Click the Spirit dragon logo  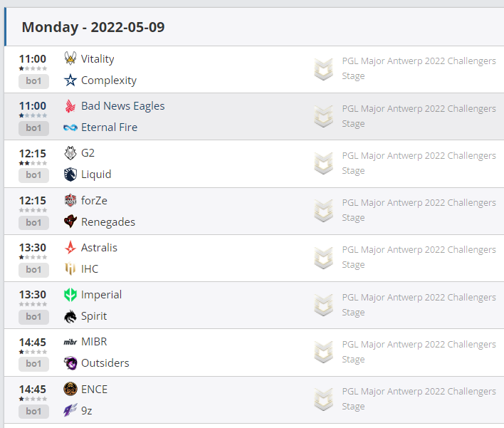[x=70, y=316]
